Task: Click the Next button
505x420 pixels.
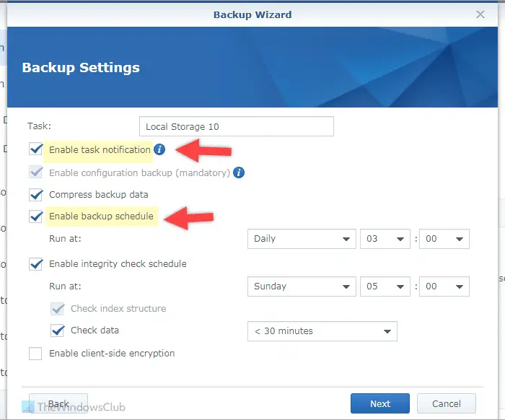Action: (x=380, y=403)
